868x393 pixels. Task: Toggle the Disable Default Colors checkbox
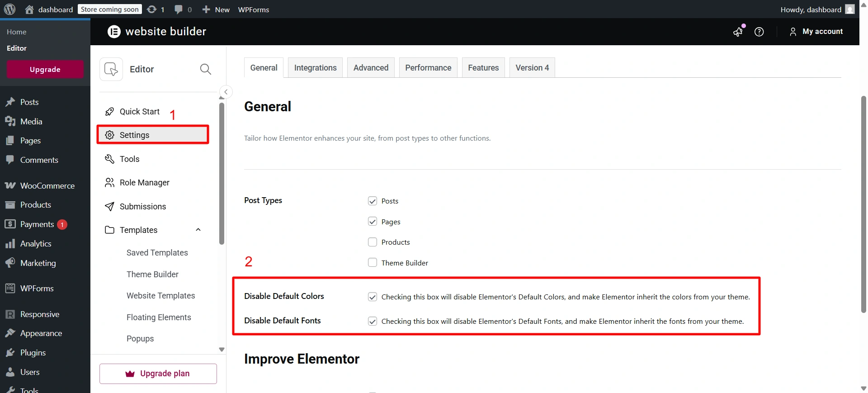373,297
